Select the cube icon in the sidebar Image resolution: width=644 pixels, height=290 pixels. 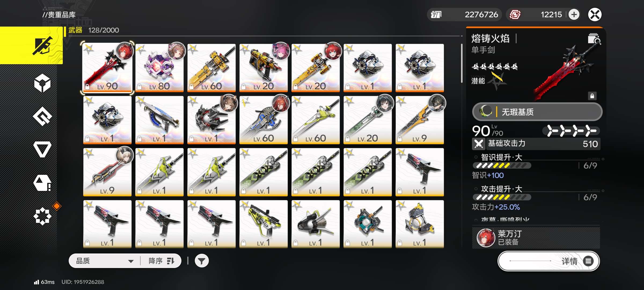point(42,84)
